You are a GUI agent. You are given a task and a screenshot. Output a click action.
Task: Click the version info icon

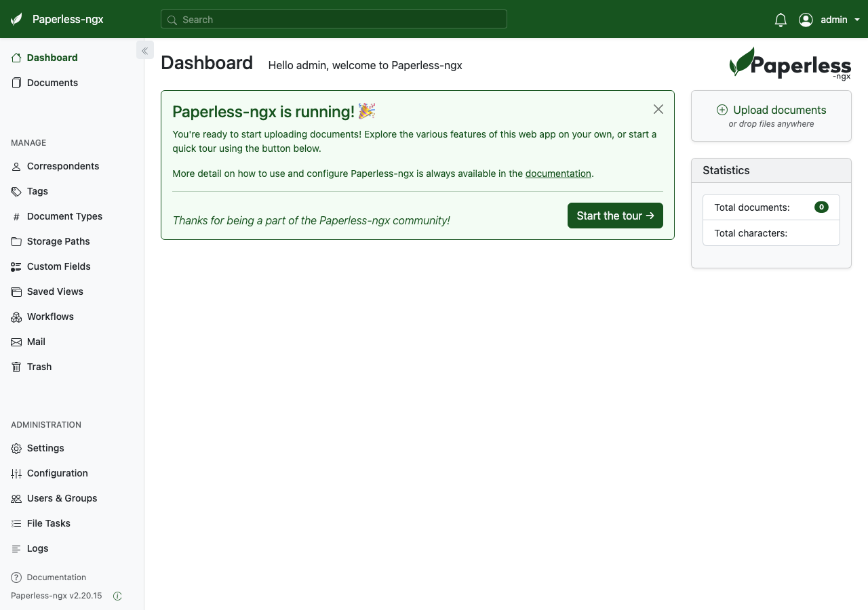[117, 596]
